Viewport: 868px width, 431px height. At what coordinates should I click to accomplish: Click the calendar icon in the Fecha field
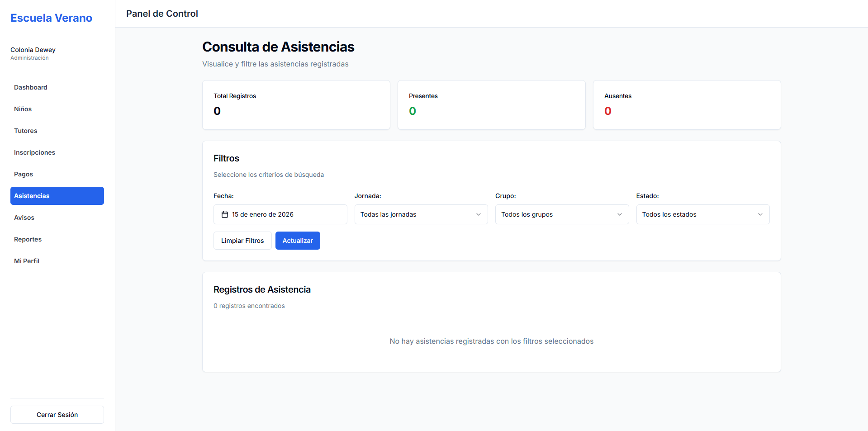click(225, 214)
